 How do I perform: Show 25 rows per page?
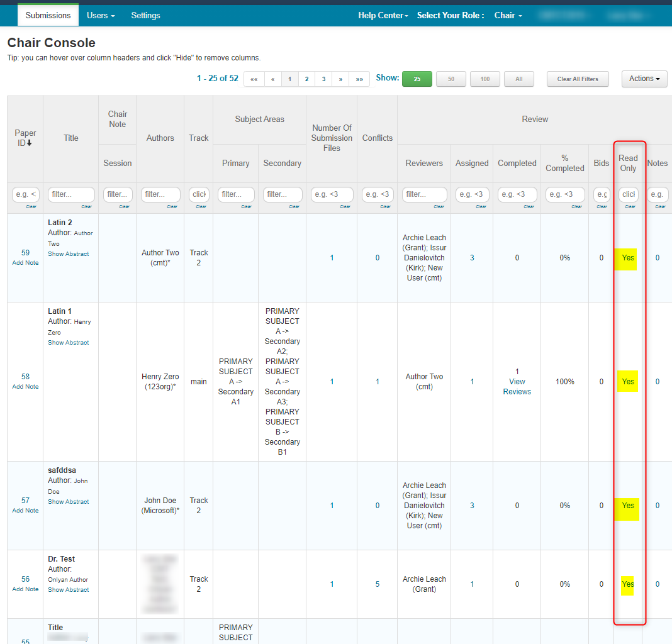point(417,79)
